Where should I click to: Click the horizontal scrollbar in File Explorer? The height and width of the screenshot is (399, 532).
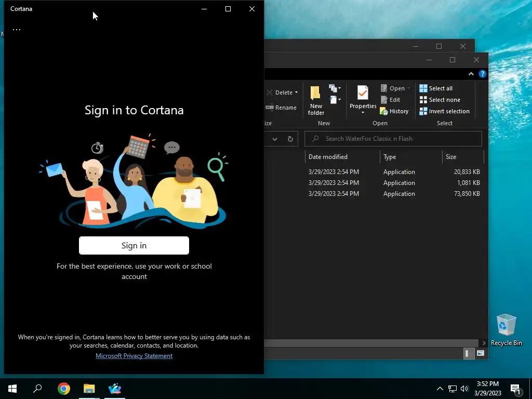371,343
